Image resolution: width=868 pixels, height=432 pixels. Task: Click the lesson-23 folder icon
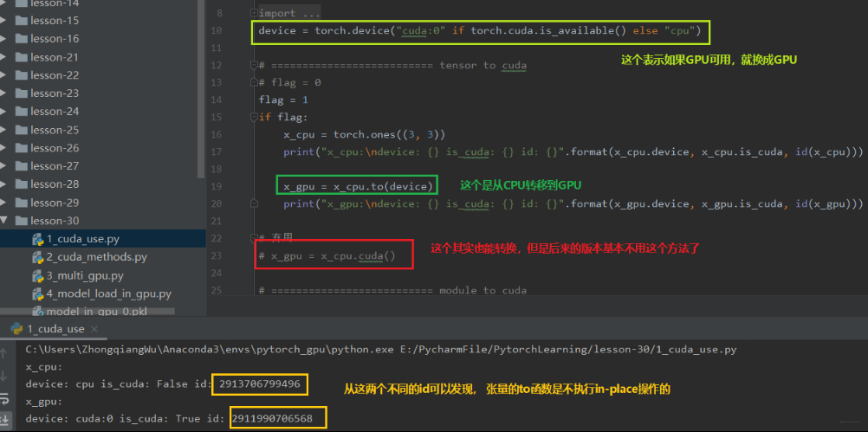[22, 93]
